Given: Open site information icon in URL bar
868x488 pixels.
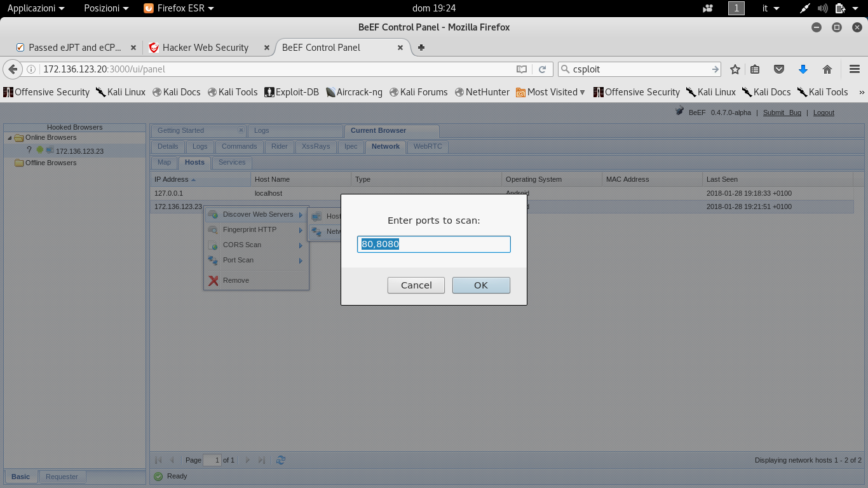Looking at the screenshot, I should [31, 69].
